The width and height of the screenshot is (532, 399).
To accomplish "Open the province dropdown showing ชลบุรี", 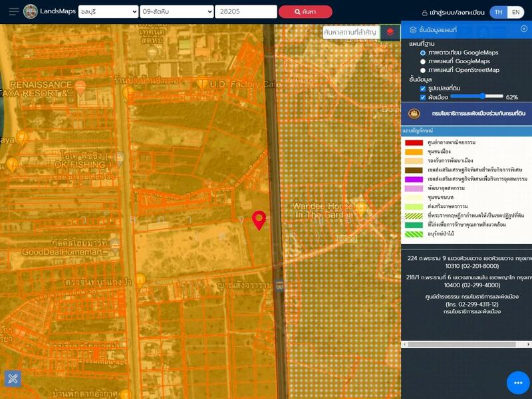I will point(108,11).
